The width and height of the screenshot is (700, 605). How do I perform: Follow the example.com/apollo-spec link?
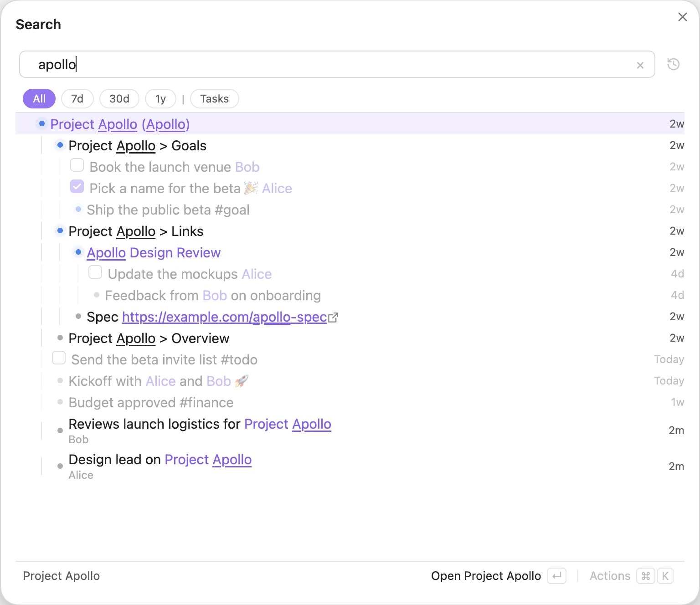point(224,317)
